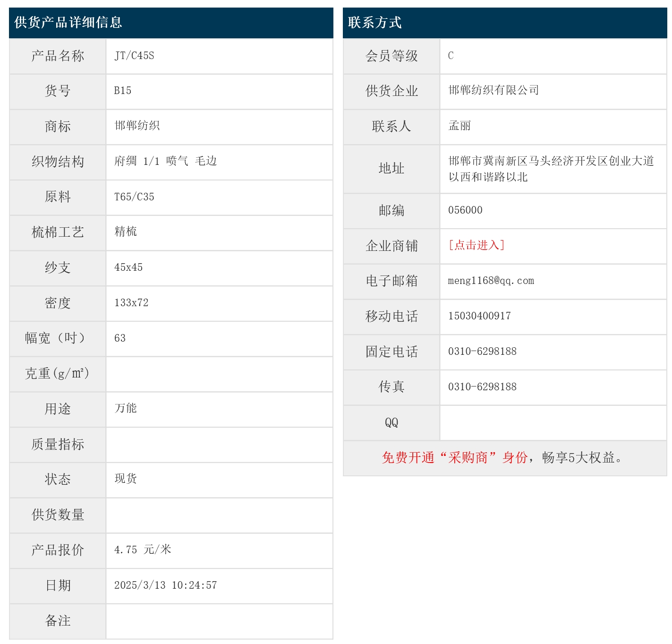The image size is (672, 644).
Task: Click the product name value JT/C45S
Action: 134,56
